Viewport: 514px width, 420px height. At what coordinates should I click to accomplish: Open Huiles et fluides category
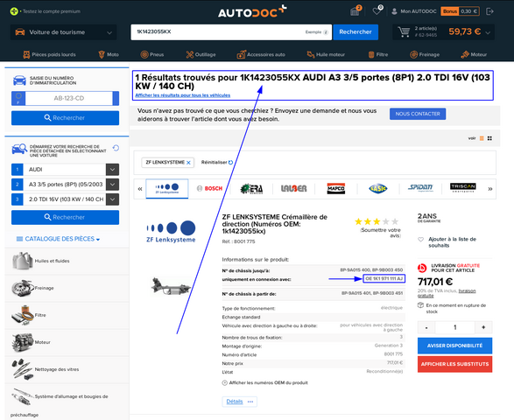67,261
